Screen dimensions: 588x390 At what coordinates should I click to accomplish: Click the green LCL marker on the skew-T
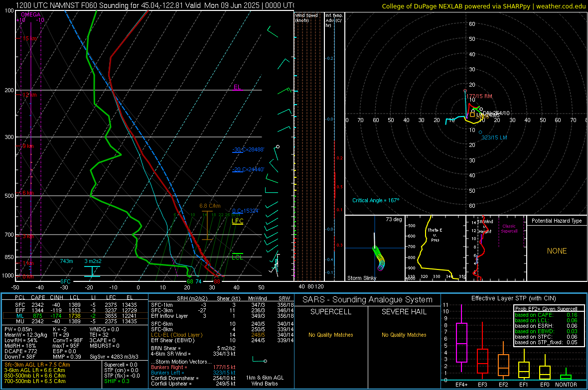pyautogui.click(x=237, y=257)
